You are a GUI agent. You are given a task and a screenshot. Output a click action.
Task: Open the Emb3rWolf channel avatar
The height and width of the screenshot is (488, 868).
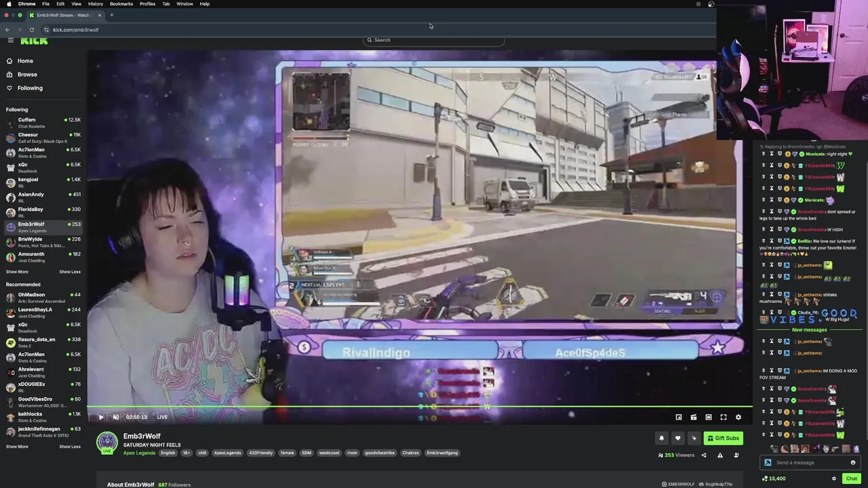click(x=106, y=443)
